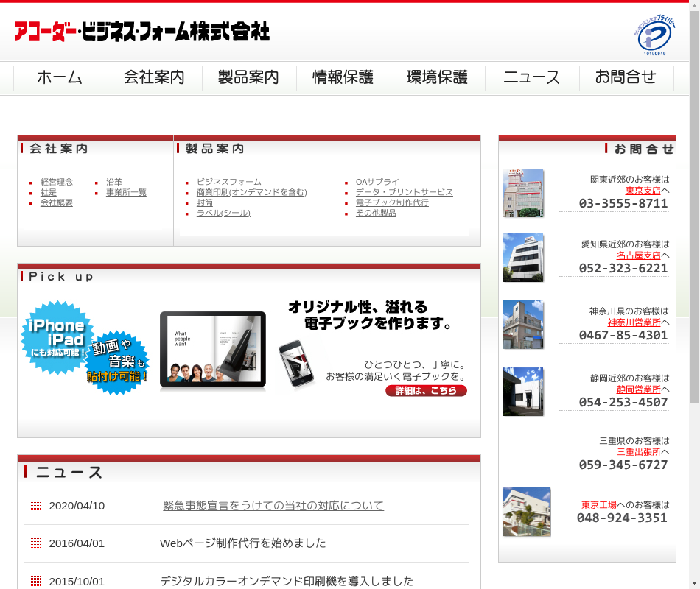Image resolution: width=700 pixels, height=589 pixels.
Task: Open the 経営理念 link
Action: pyautogui.click(x=57, y=182)
